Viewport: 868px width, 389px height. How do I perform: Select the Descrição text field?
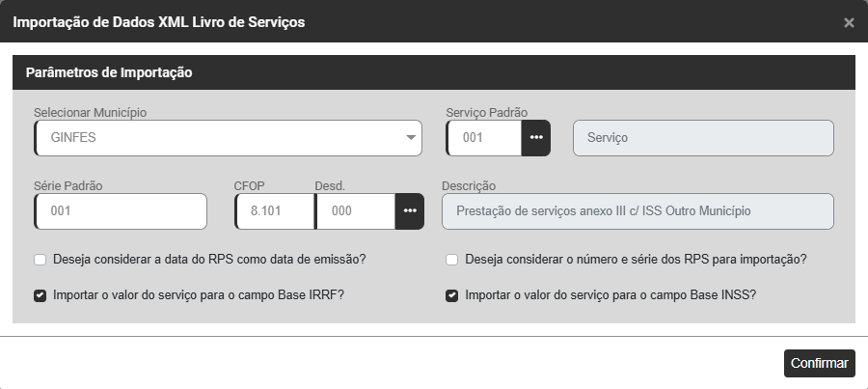pos(637,211)
